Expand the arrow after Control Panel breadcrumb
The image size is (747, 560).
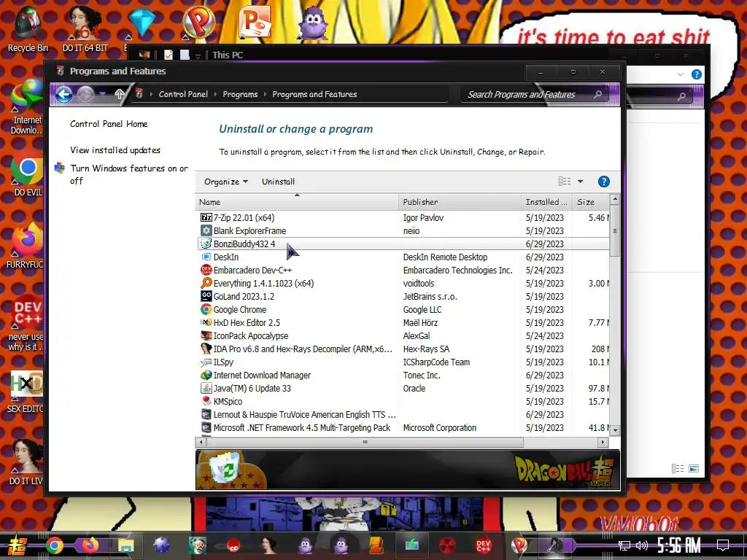[x=215, y=94]
